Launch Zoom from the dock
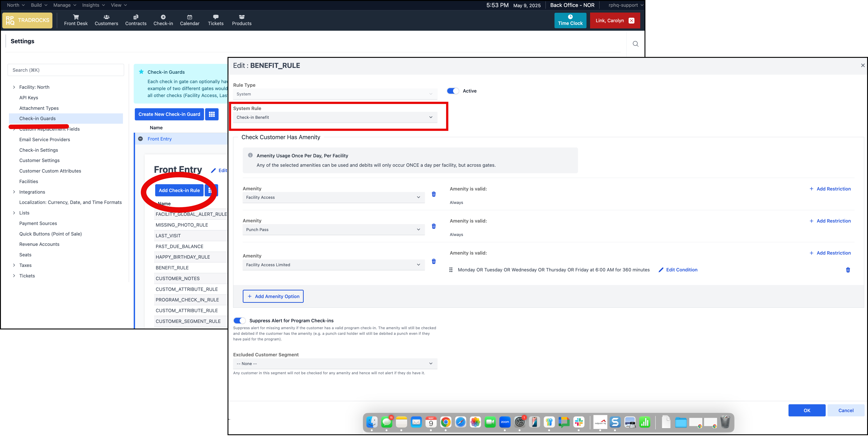Screen dimensions: 868x437 click(x=505, y=422)
